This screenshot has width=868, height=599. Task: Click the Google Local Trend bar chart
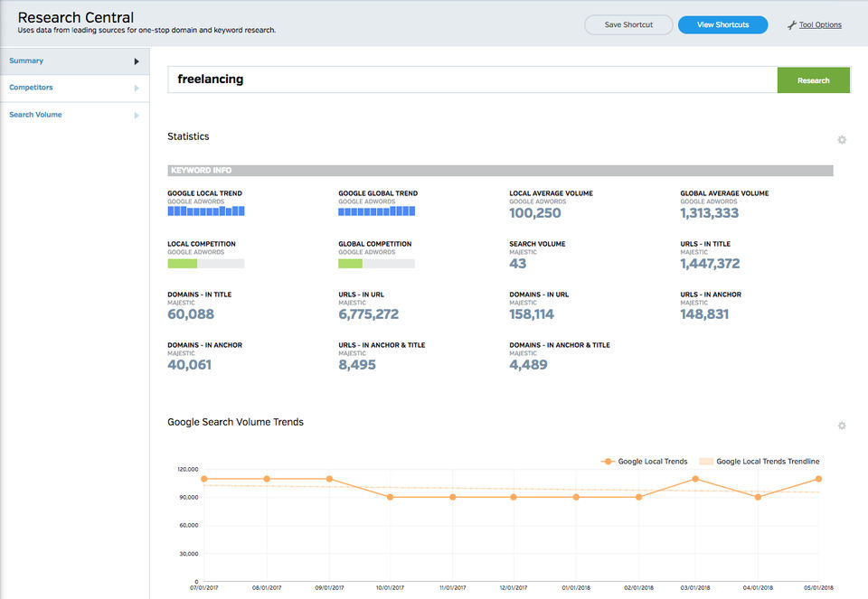coord(206,211)
